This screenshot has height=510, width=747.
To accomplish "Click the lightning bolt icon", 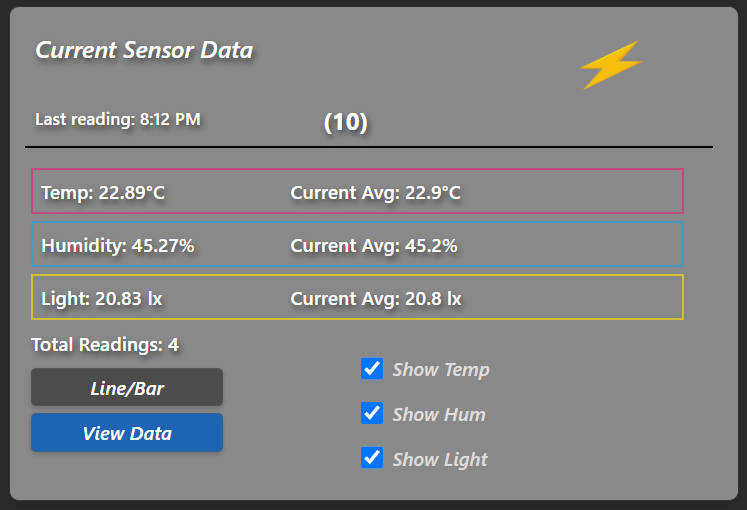I will (x=610, y=65).
